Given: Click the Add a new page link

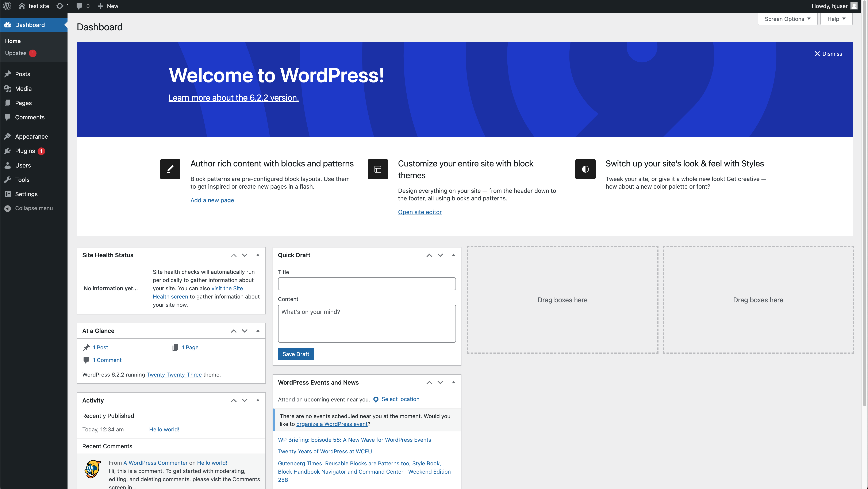Looking at the screenshot, I should tap(212, 200).
